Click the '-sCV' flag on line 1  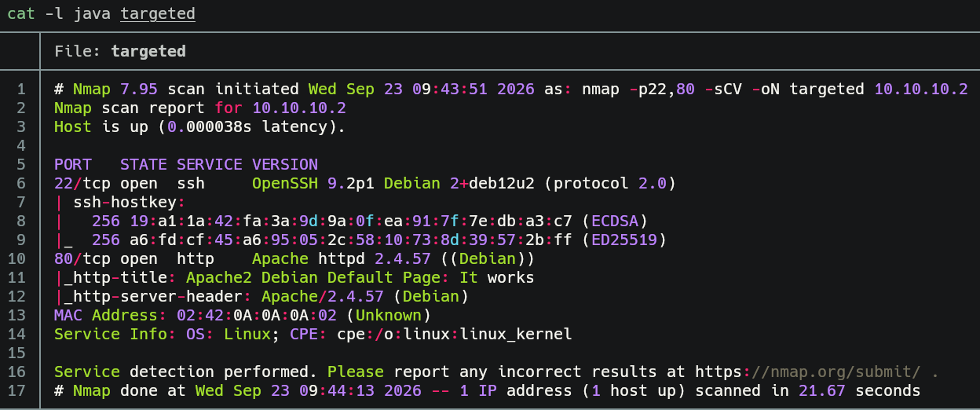click(x=723, y=89)
